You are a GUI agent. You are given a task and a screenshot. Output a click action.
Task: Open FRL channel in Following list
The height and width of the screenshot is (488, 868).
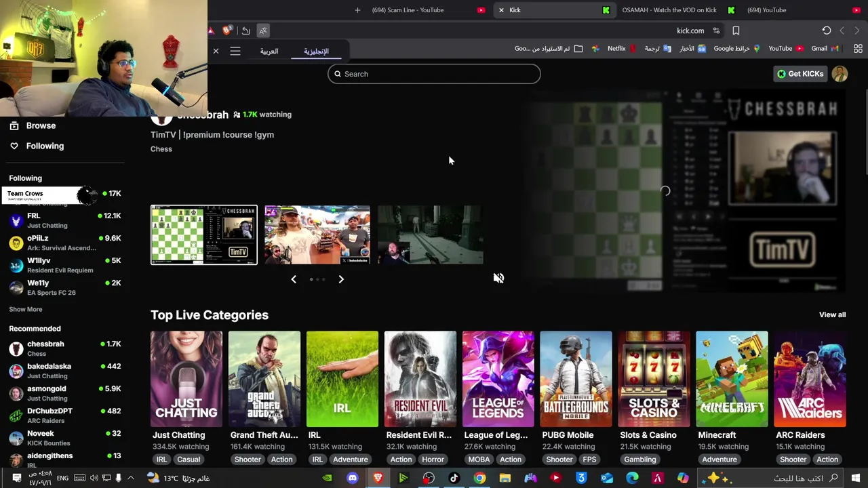pos(64,220)
